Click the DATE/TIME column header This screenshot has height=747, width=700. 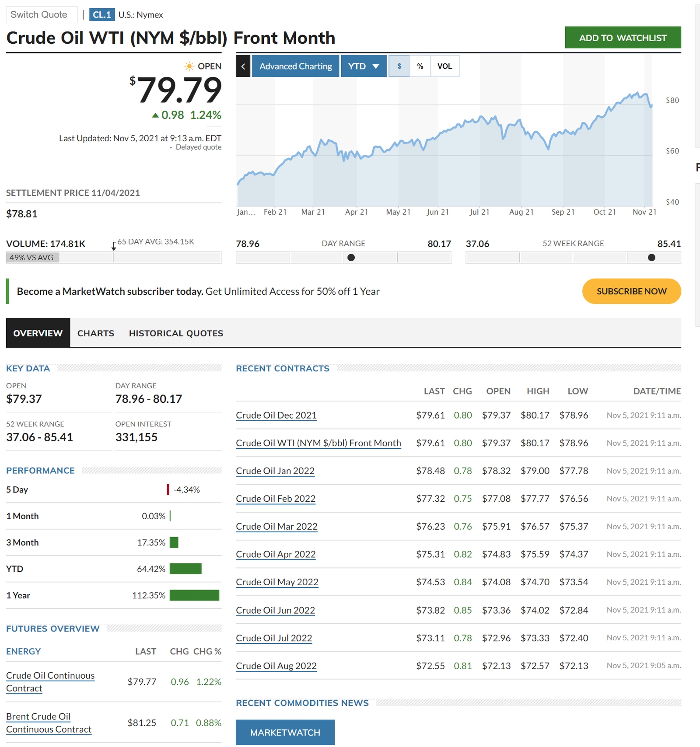657,391
